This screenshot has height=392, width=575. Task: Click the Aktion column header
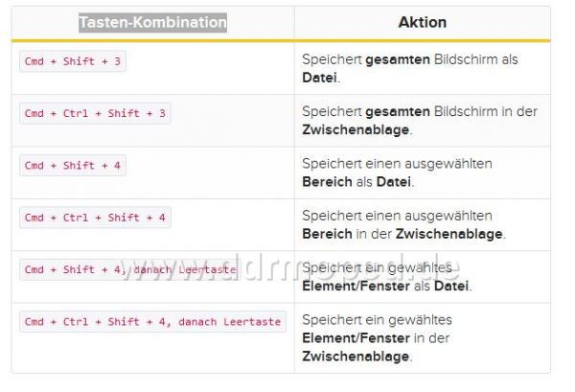click(x=422, y=22)
